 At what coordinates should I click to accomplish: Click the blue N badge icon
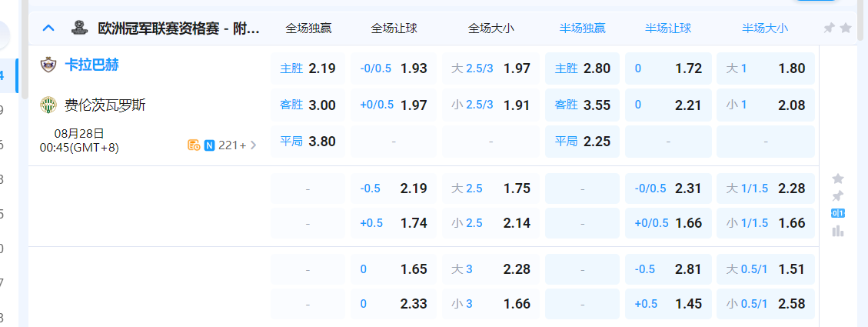click(x=209, y=145)
